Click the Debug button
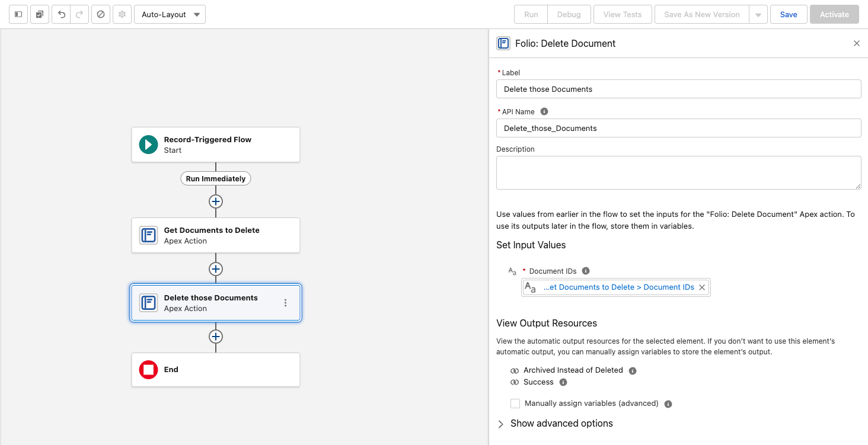 click(x=569, y=14)
